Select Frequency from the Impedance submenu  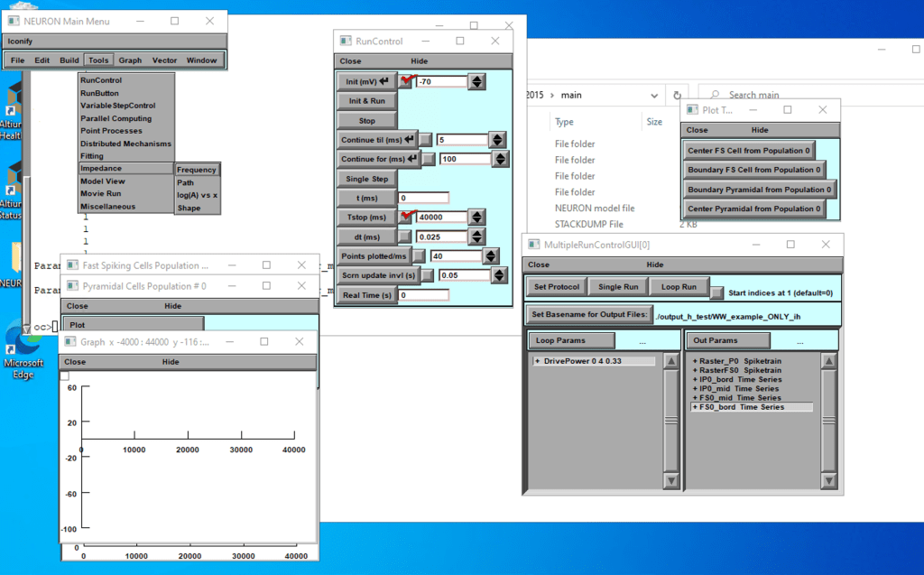[x=196, y=170]
